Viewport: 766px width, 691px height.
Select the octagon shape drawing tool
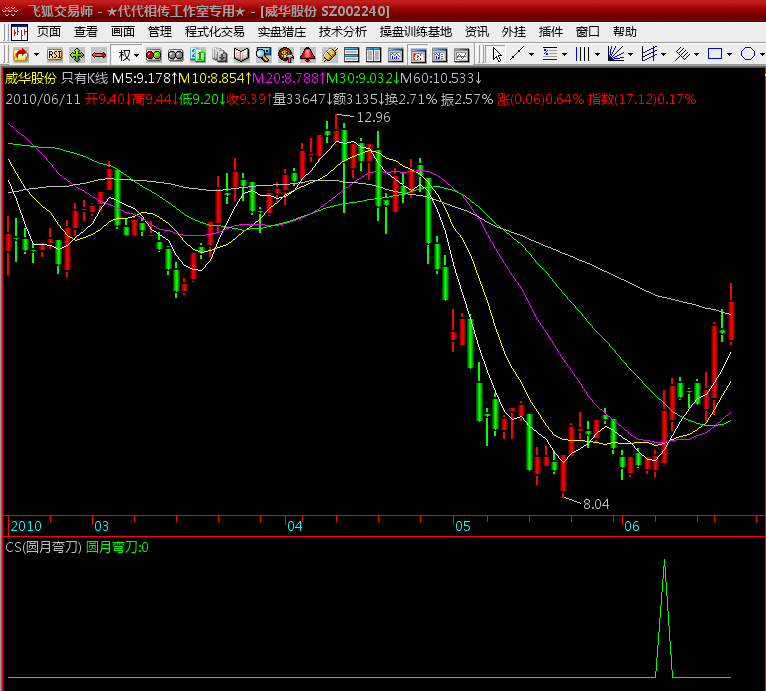point(748,54)
